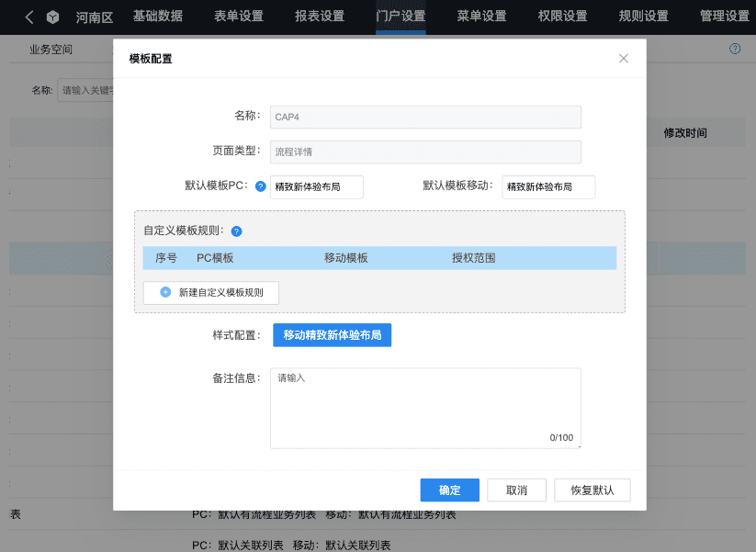Click the back arrow in top navigation
This screenshot has height=552, width=756.
click(29, 17)
